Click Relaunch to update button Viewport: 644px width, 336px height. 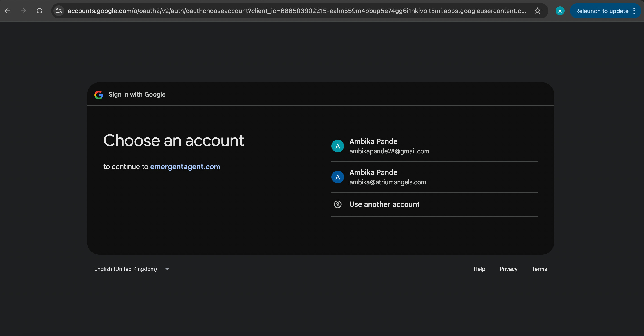point(602,11)
